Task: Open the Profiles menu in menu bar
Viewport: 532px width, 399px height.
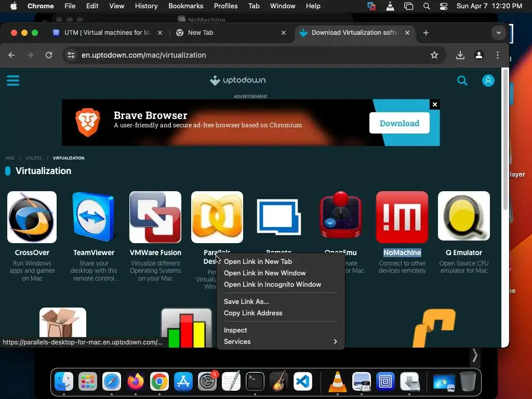Action: (x=225, y=6)
